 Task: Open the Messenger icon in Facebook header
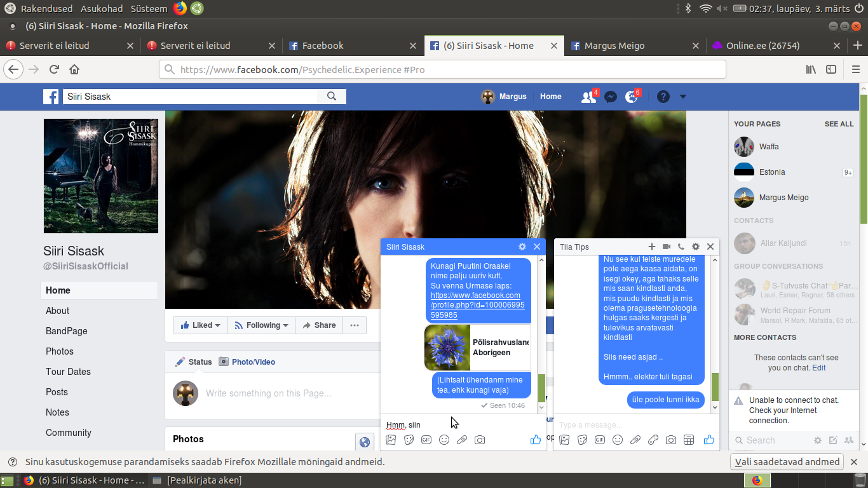point(611,97)
